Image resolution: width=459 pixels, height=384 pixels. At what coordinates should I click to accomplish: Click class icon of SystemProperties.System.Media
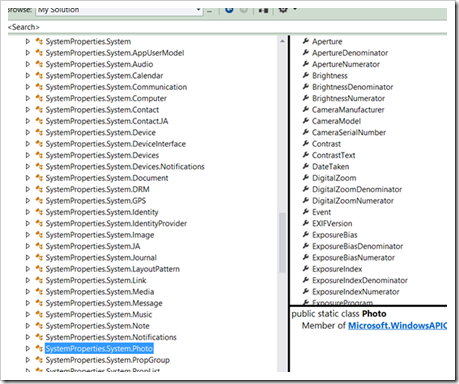39,291
